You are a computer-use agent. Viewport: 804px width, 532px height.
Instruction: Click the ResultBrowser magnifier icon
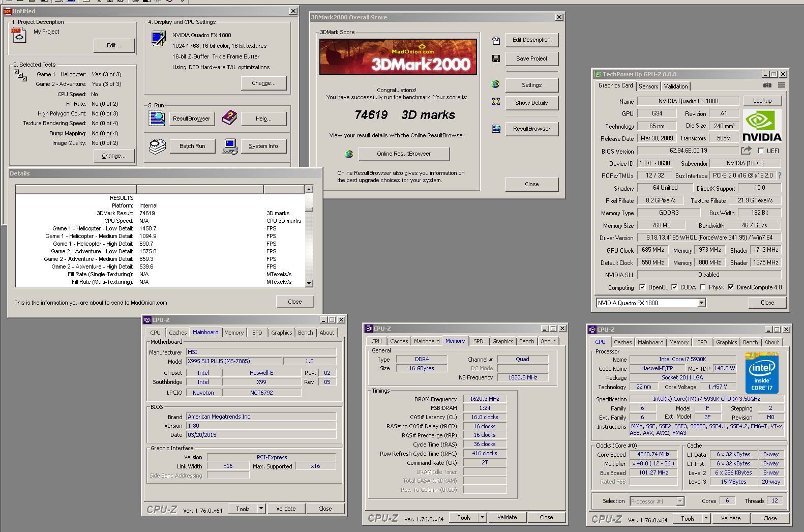tap(157, 118)
